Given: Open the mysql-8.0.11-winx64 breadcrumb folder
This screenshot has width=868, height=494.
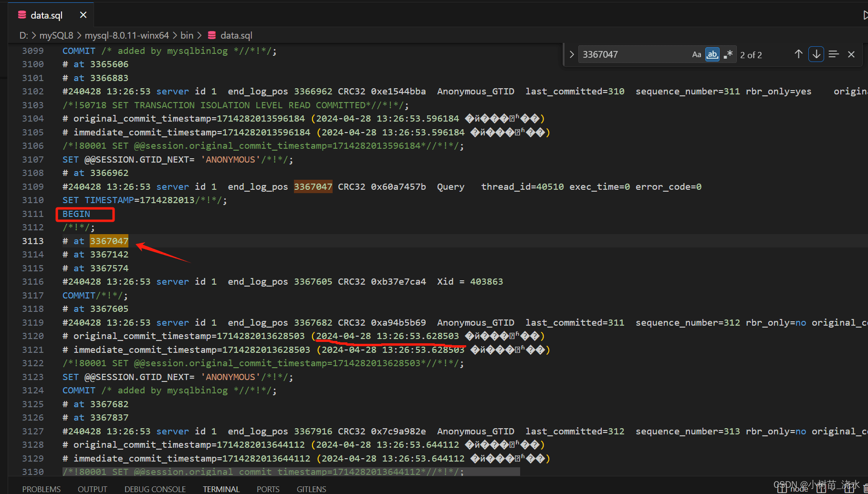Looking at the screenshot, I should tap(127, 35).
